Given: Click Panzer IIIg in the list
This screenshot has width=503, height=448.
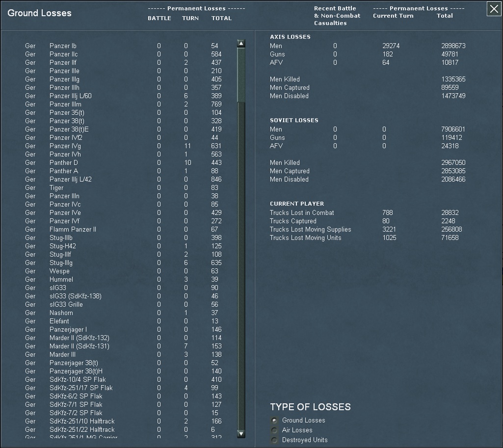Looking at the screenshot, I should click(x=64, y=79).
